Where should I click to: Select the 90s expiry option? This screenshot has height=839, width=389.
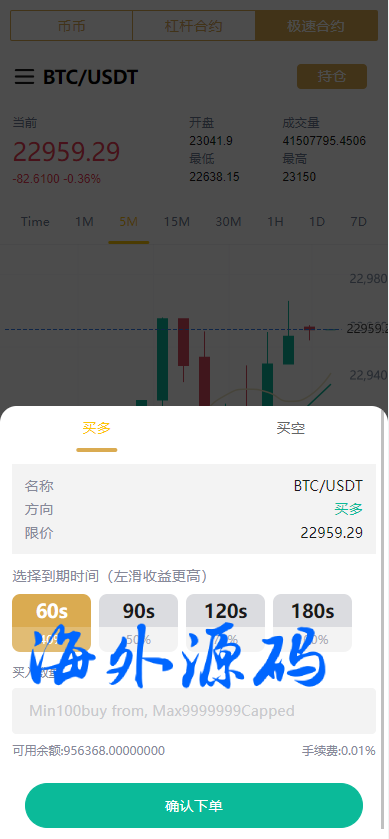click(x=139, y=623)
